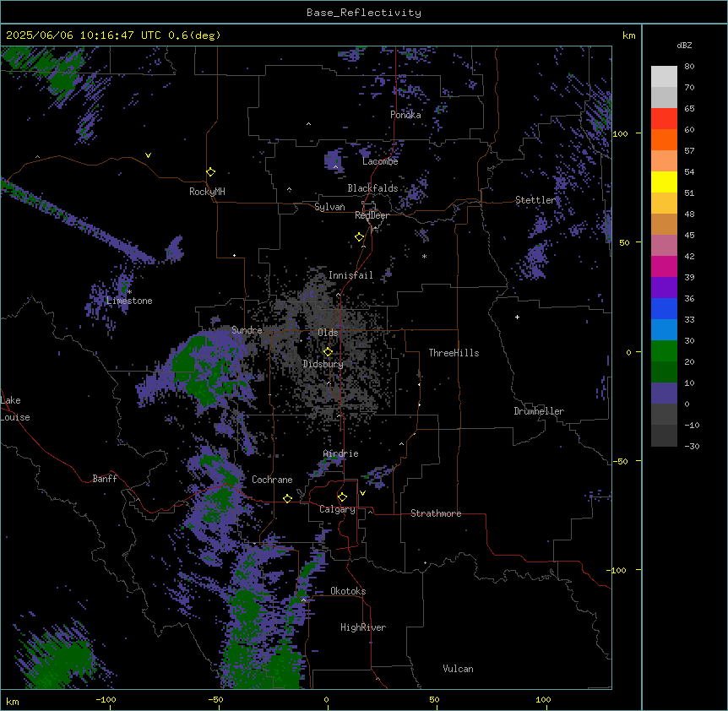Click the 80 dBZ white legend swatch
The width and height of the screenshot is (728, 711).
tap(664, 77)
